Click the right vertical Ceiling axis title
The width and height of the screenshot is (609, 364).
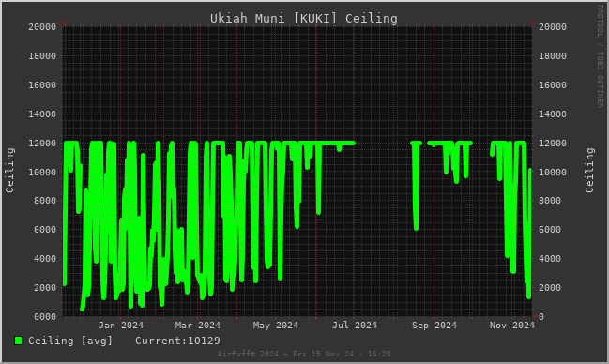pos(589,170)
